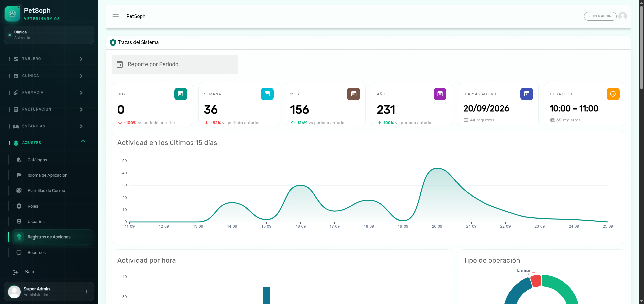Click the "44 registros" label
The width and height of the screenshot is (644, 304).
point(482,120)
